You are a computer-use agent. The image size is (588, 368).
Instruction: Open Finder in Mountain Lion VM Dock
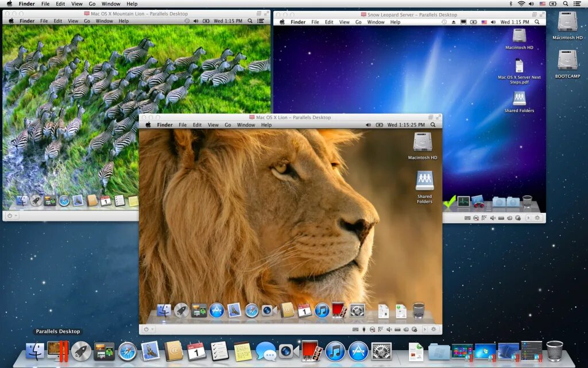pos(22,201)
